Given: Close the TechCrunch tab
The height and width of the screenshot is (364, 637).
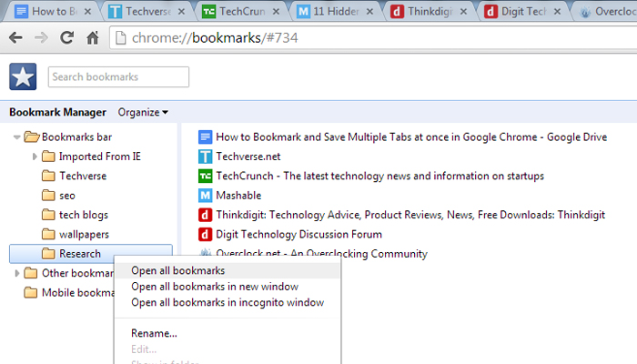Looking at the screenshot, I should coord(276,12).
